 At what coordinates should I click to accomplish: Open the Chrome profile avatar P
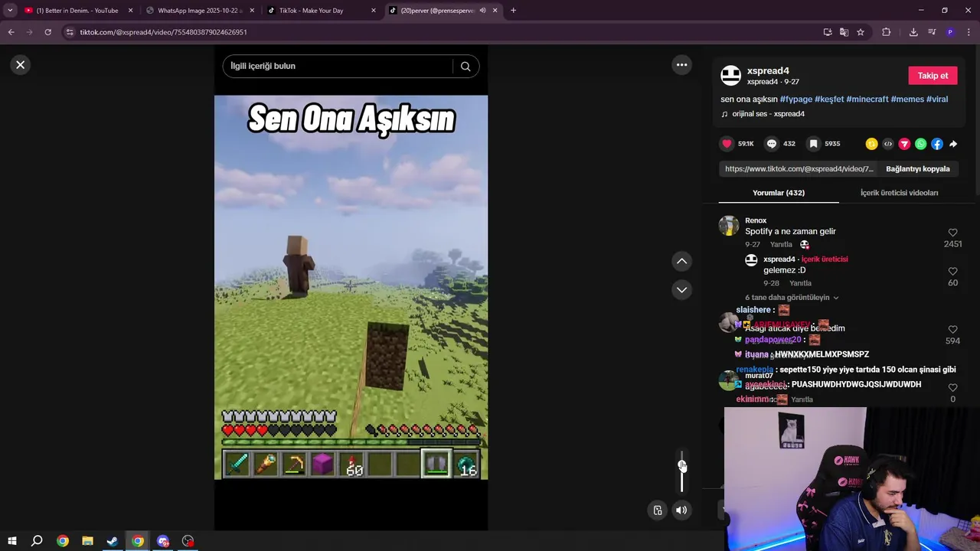click(950, 32)
